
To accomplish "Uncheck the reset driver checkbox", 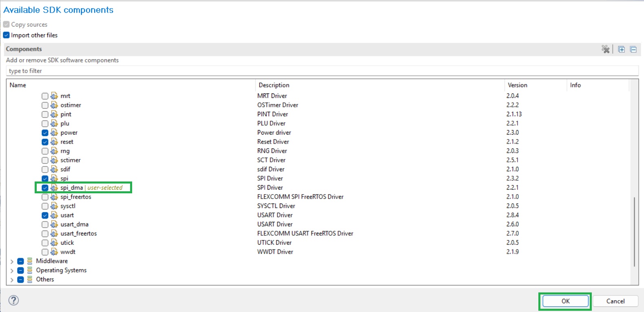I will pyautogui.click(x=45, y=142).
